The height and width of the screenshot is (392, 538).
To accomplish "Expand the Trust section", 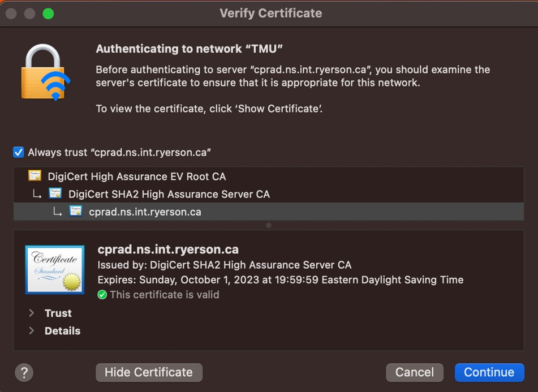I will click(32, 313).
